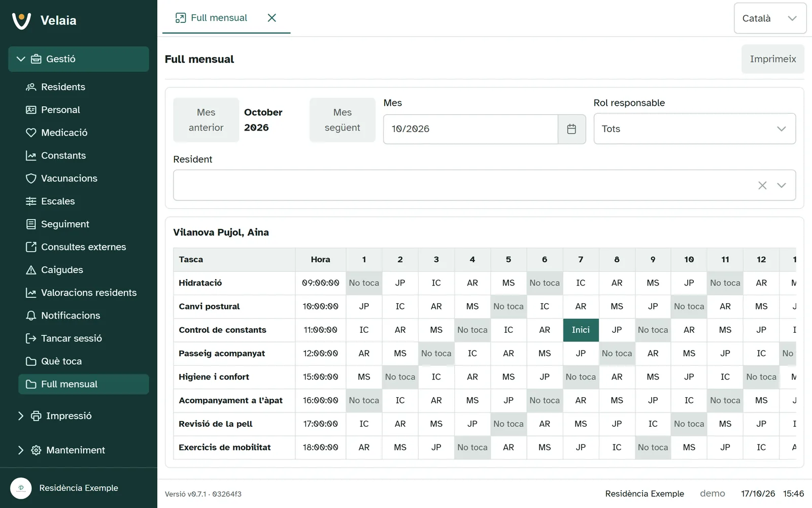Screen dimensions: 812x508
Task: Open Consultes externes section
Action: click(84, 247)
